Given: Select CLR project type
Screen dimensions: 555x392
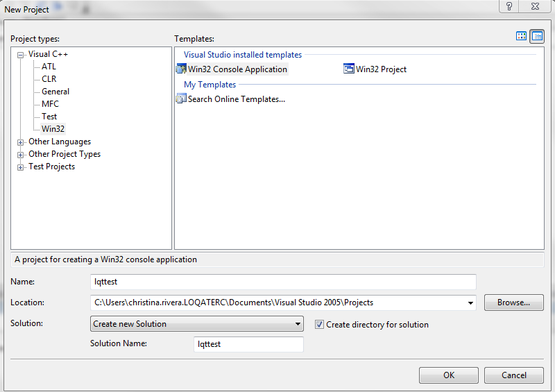Looking at the screenshot, I should (x=49, y=79).
